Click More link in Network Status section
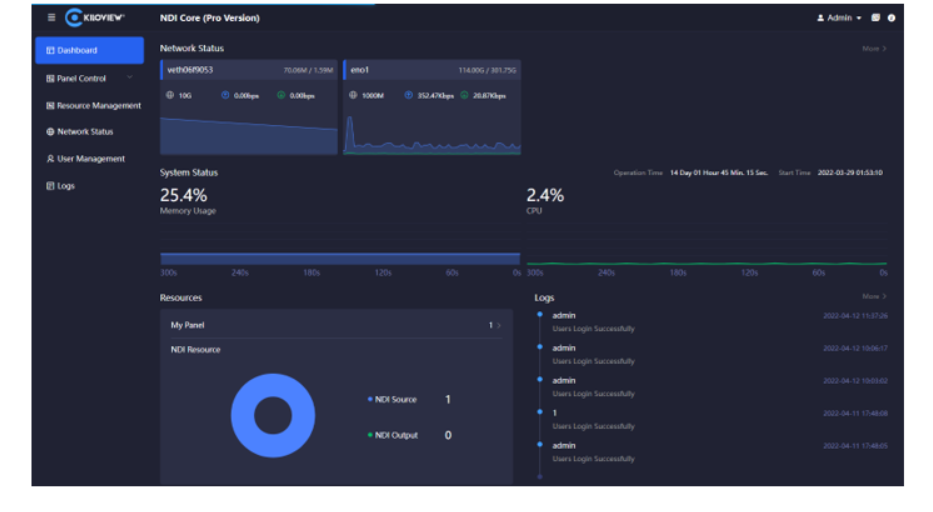This screenshot has height=512, width=933. [x=874, y=48]
